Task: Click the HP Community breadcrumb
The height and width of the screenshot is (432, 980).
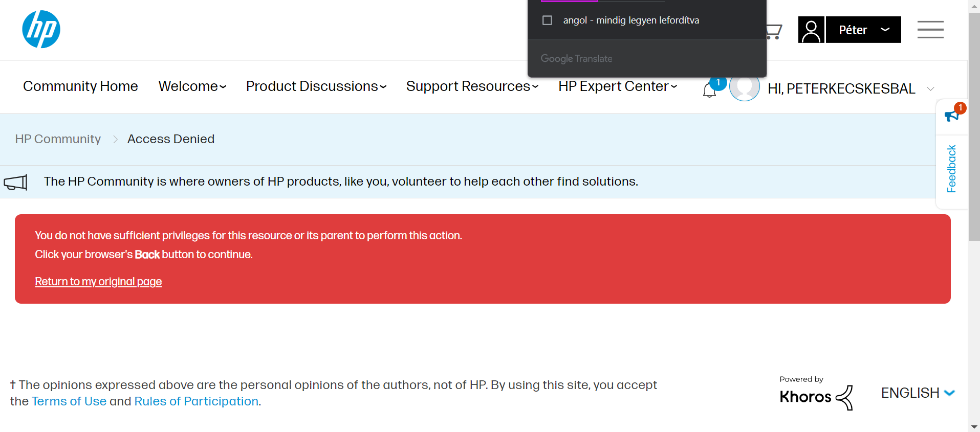Action: [x=58, y=139]
